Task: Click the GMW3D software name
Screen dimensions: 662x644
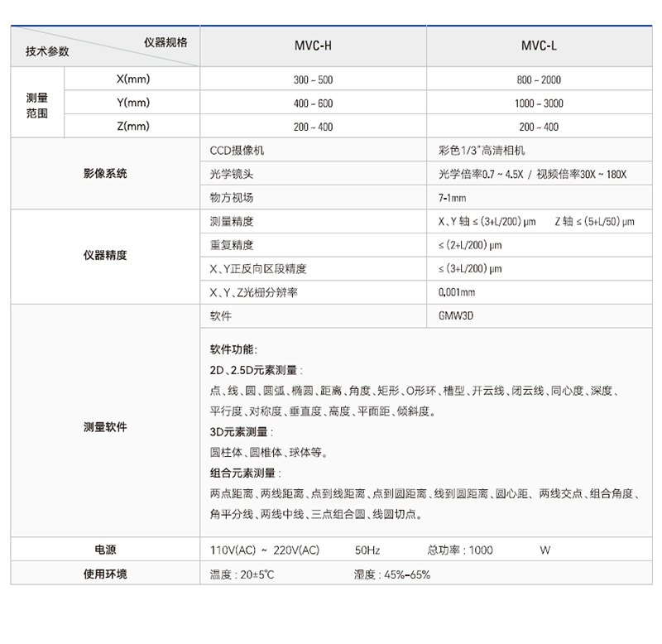Action: click(x=456, y=316)
